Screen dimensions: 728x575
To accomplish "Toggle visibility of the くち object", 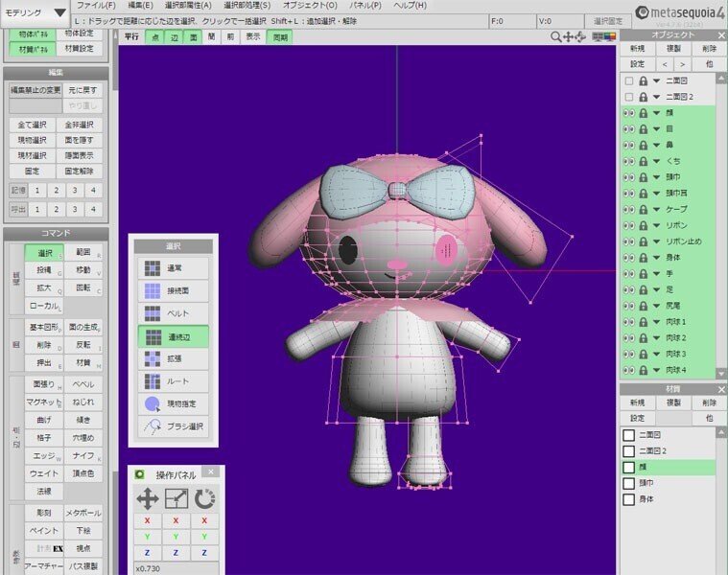I will tap(628, 161).
